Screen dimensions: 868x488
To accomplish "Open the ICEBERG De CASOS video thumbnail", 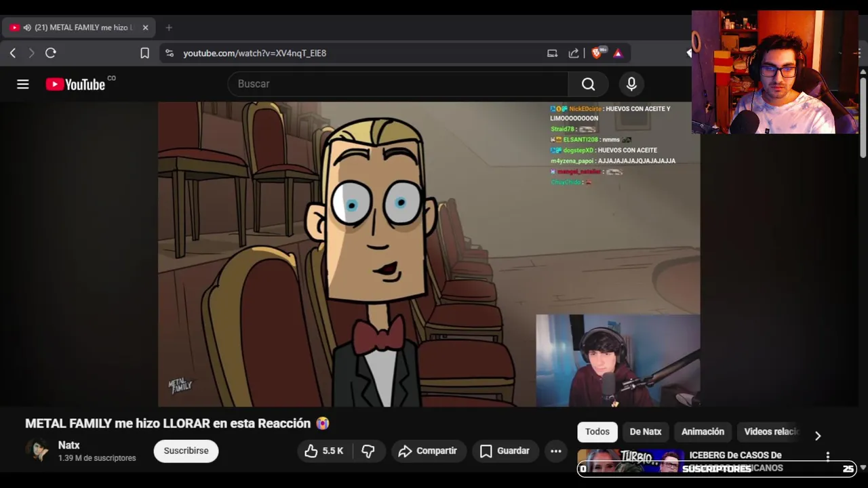I will coord(631,461).
